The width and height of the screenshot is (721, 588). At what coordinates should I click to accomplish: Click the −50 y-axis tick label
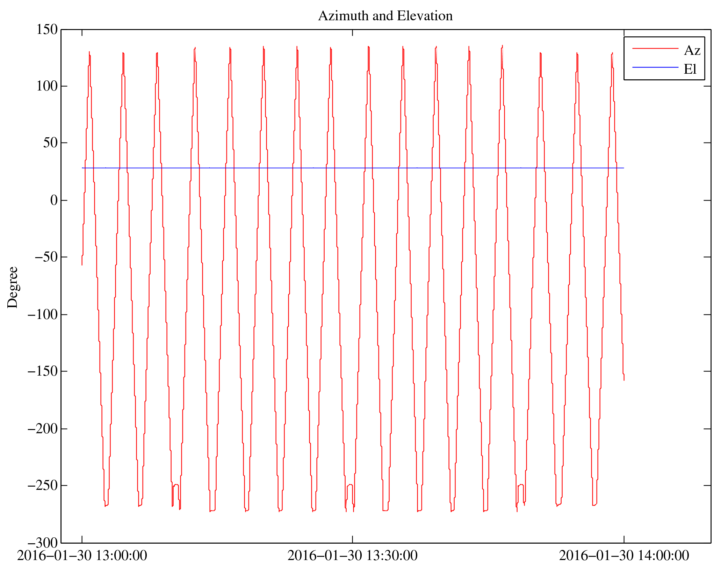[46, 257]
